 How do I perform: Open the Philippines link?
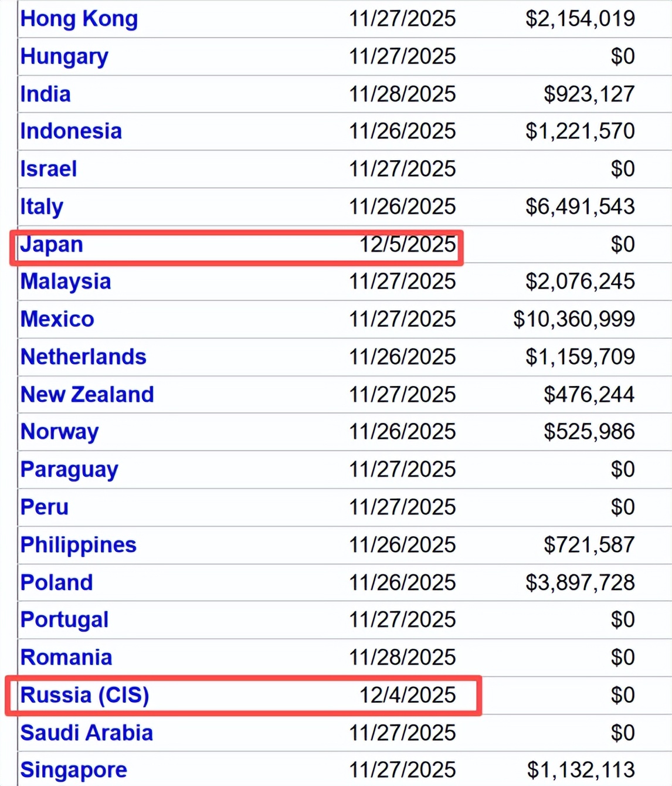[x=79, y=545]
